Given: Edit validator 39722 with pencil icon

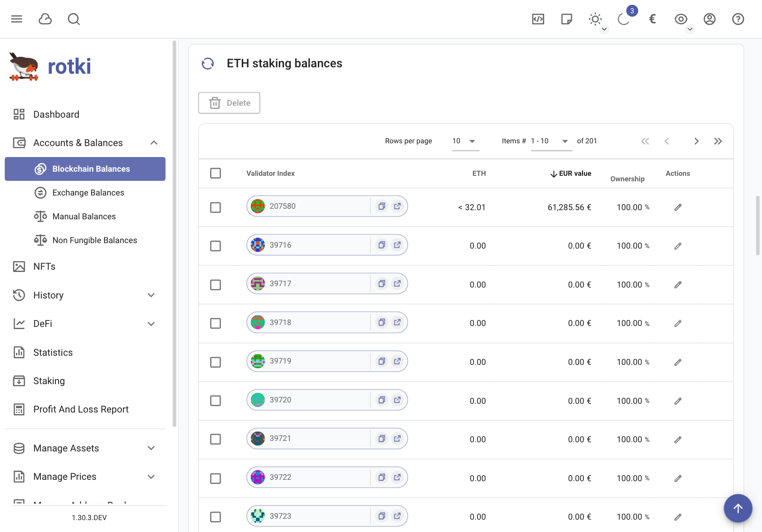Looking at the screenshot, I should pyautogui.click(x=678, y=478).
